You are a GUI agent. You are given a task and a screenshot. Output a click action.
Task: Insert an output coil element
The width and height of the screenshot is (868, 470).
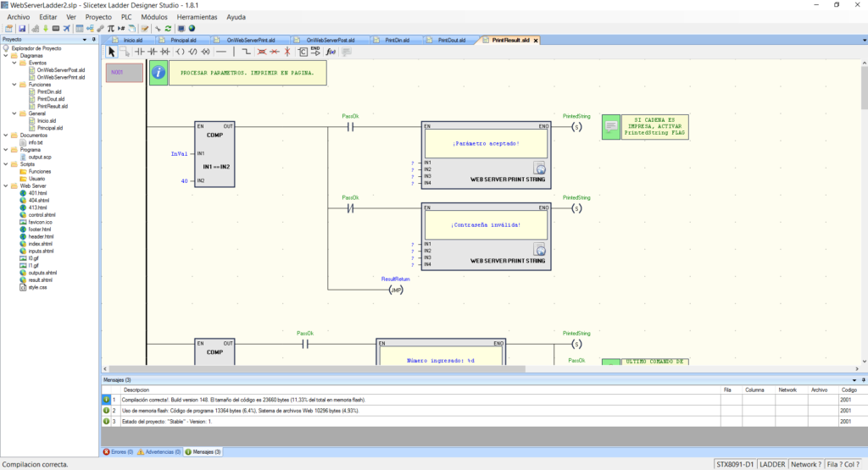pos(181,52)
